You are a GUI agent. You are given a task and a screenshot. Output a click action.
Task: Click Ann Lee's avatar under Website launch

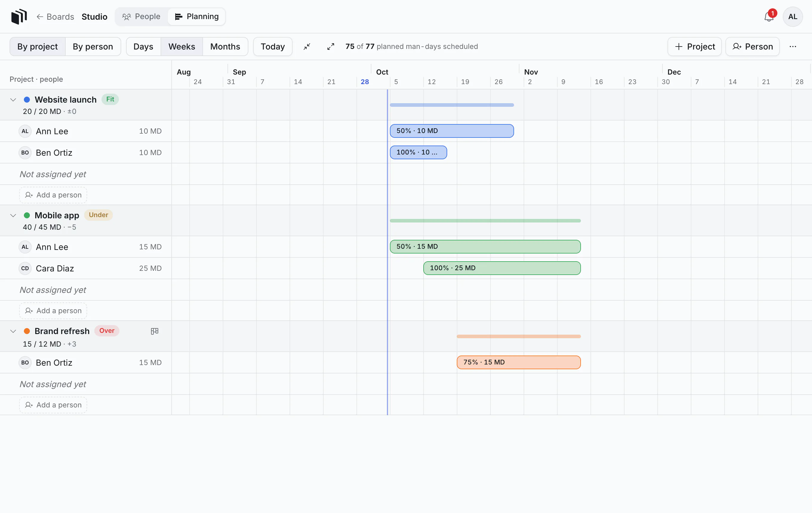coord(25,131)
